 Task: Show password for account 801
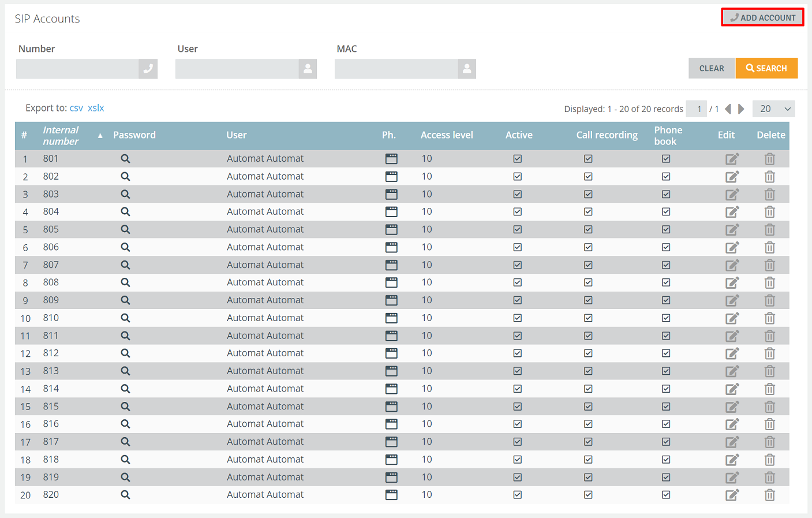click(125, 159)
